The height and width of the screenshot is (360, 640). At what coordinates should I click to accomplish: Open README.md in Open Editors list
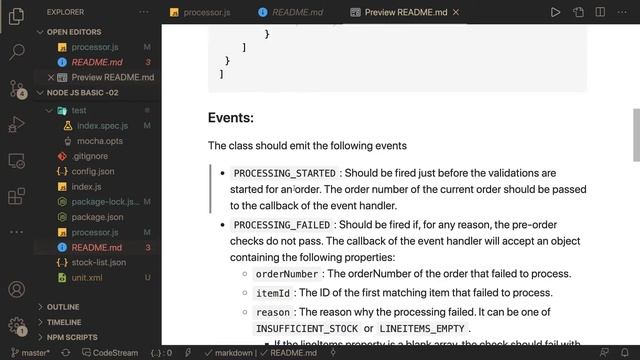click(97, 62)
